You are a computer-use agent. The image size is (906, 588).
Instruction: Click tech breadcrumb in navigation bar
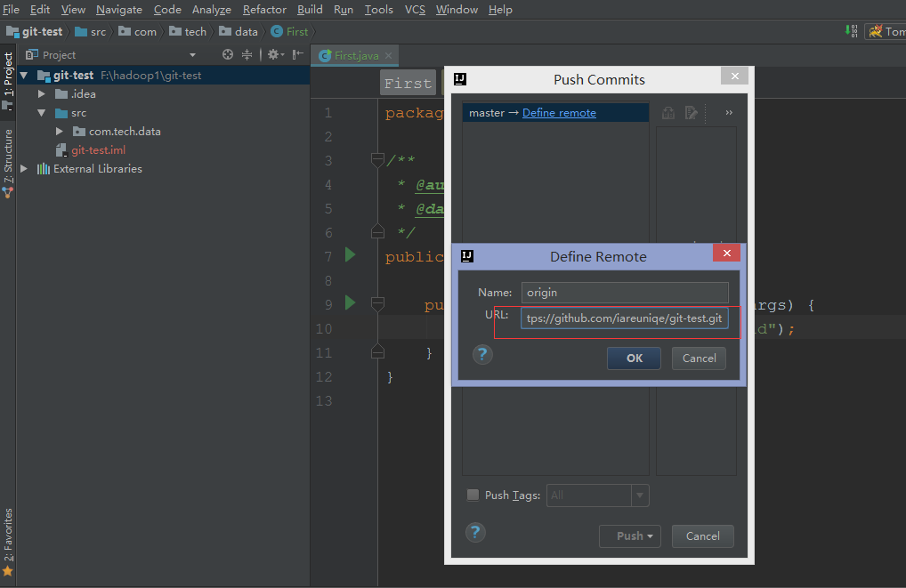coord(188,32)
